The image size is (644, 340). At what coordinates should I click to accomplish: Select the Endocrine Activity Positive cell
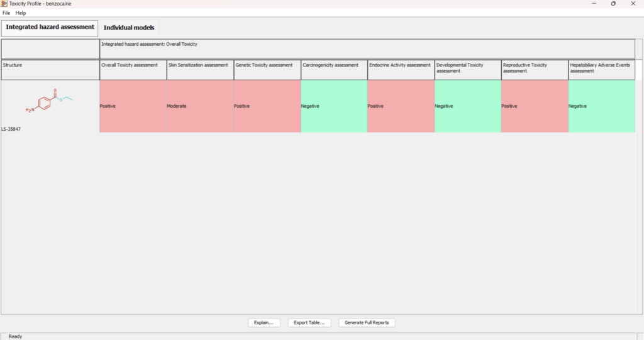coord(401,106)
